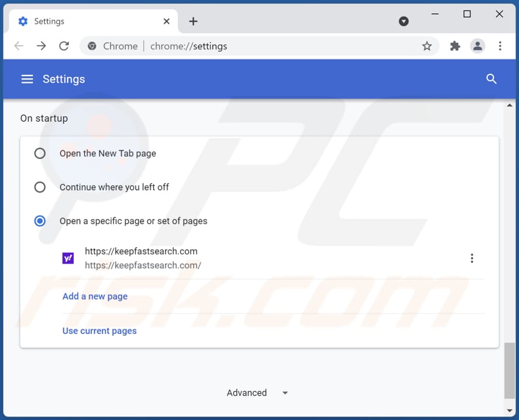Switch to the Settings tab
This screenshot has height=420, width=519.
[85, 21]
